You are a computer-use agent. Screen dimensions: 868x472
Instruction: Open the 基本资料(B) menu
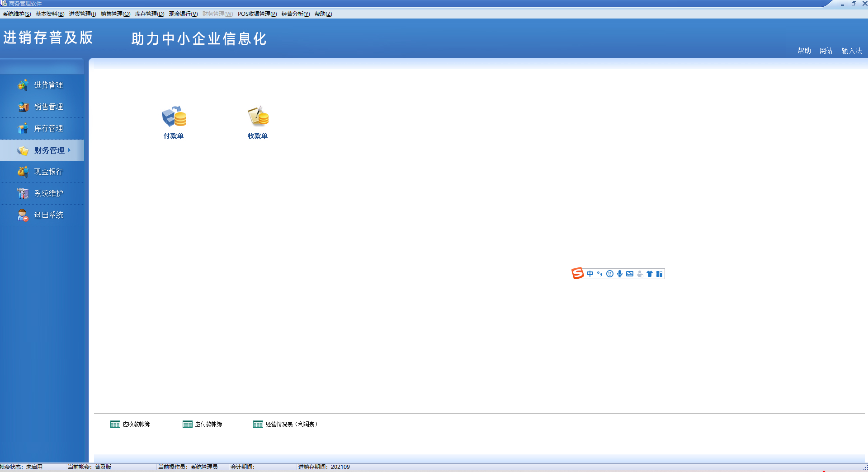[50, 14]
